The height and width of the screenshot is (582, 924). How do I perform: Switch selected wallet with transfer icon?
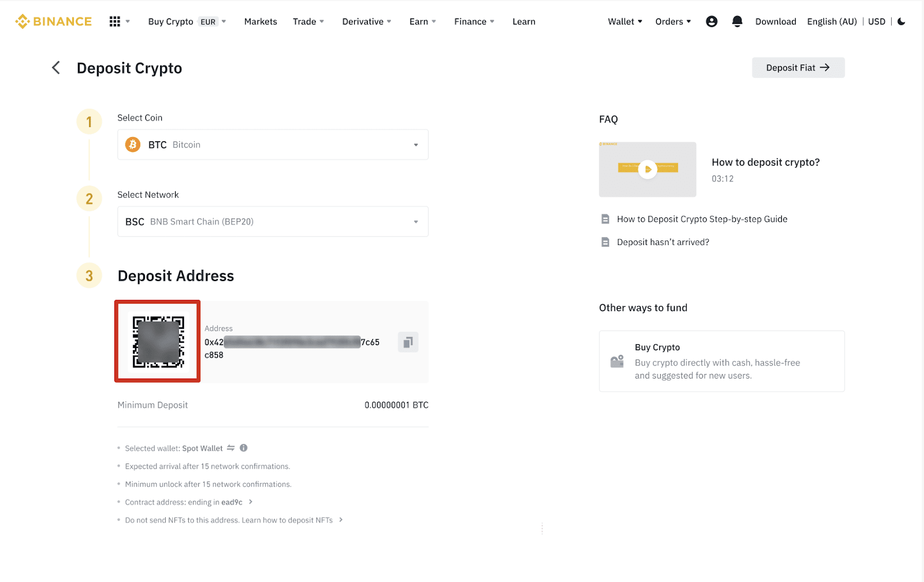click(x=231, y=448)
